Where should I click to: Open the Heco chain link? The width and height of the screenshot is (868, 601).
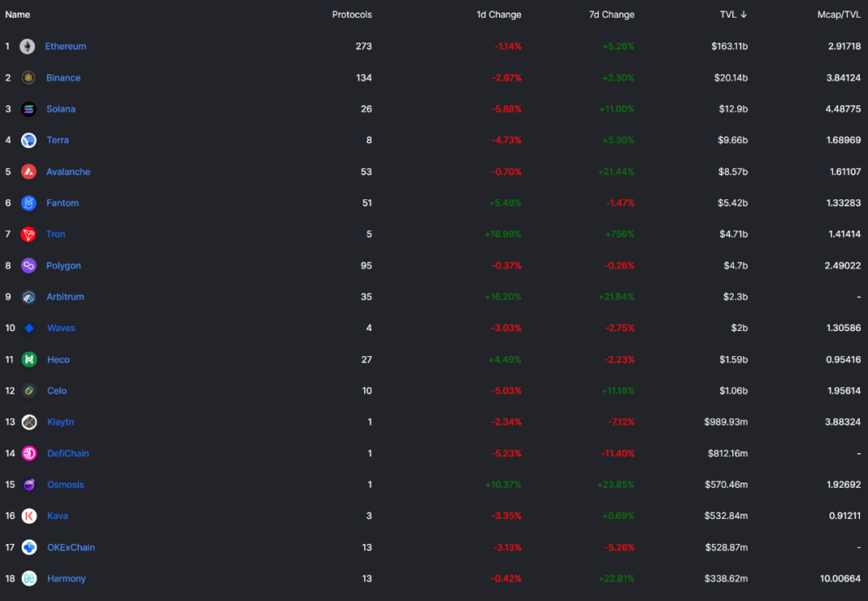pos(58,360)
